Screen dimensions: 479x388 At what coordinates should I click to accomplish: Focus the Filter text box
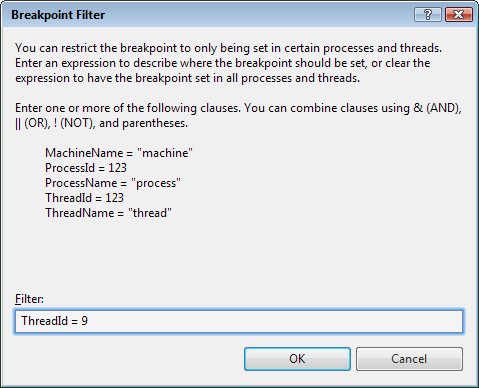tap(239, 321)
